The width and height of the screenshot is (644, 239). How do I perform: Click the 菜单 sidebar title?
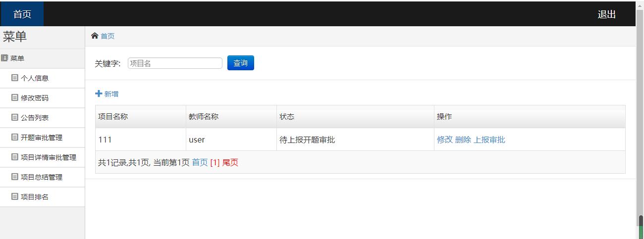click(x=15, y=37)
